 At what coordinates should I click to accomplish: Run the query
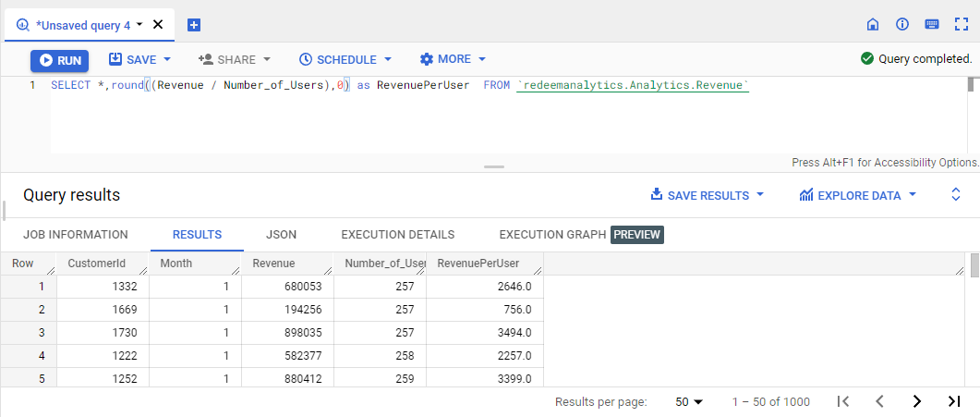60,61
